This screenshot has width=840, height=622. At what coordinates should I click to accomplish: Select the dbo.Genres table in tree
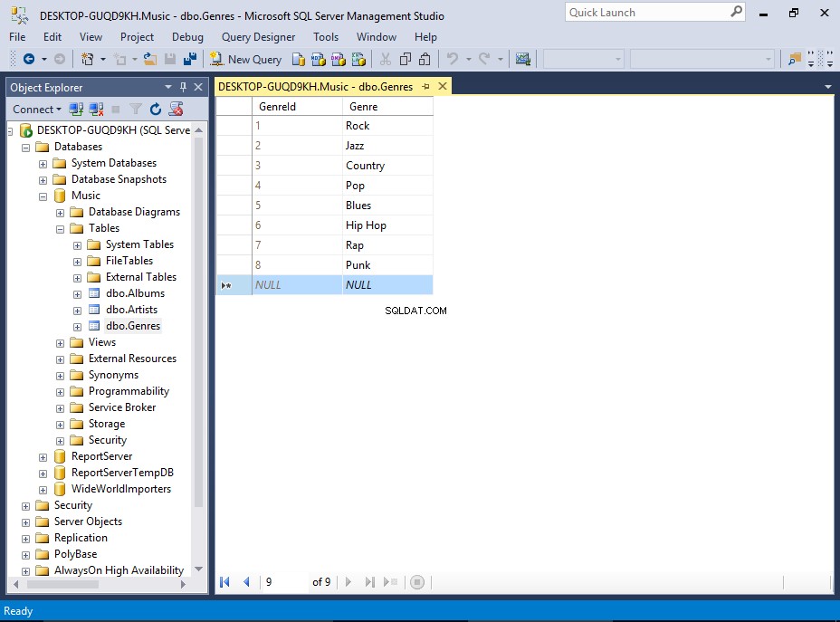pyautogui.click(x=133, y=326)
